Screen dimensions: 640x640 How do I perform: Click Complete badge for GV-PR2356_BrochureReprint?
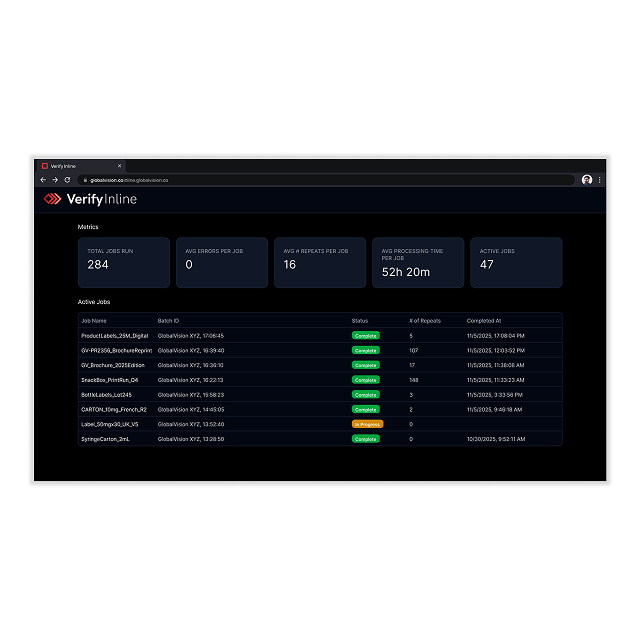(366, 350)
